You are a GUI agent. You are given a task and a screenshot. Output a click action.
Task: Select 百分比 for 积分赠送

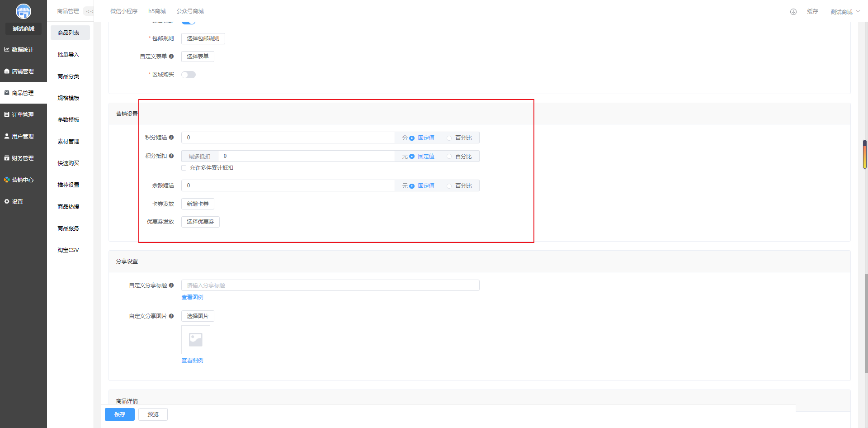coord(459,138)
